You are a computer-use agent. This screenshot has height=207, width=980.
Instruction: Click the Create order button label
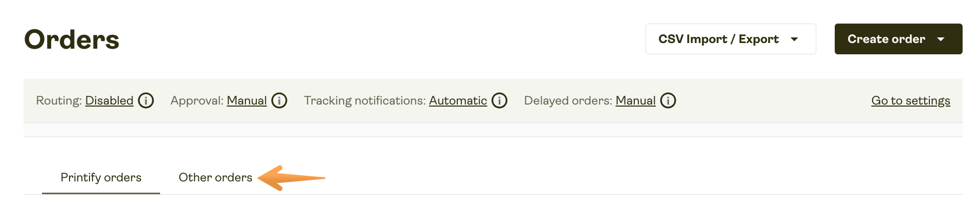tap(886, 39)
